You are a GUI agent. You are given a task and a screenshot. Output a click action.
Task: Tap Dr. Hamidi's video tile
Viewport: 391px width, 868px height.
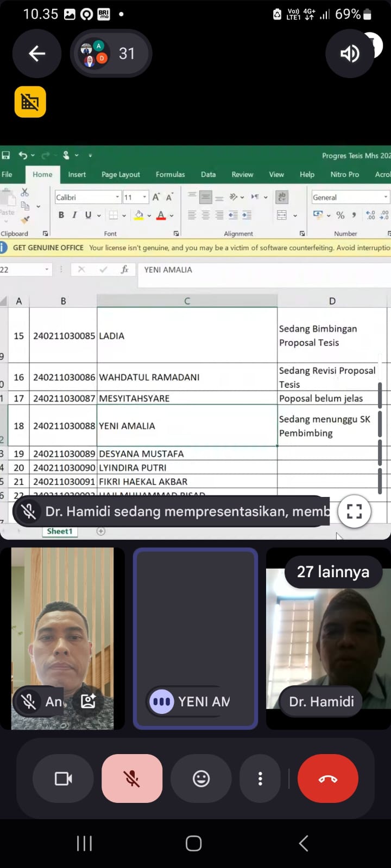[329, 639]
